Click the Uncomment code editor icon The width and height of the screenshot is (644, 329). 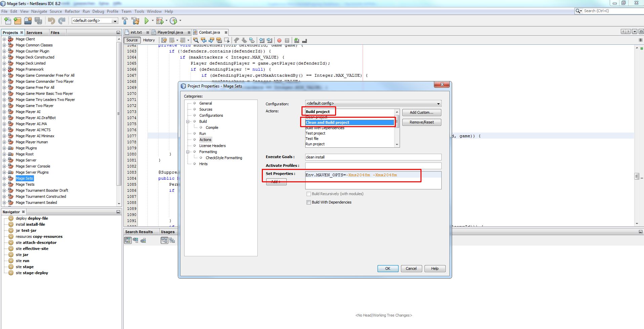304,40
